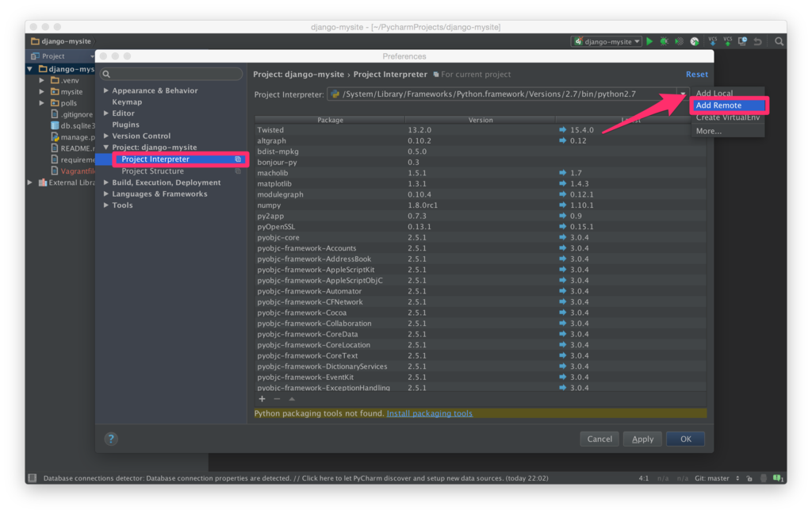Click the Preferences search field
812x514 pixels.
click(x=171, y=74)
